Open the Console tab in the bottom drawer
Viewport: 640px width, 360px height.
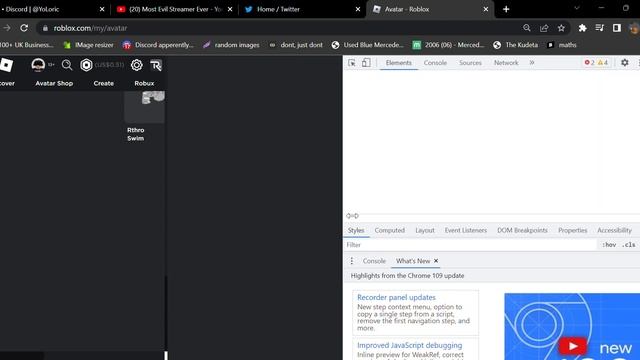click(x=374, y=261)
